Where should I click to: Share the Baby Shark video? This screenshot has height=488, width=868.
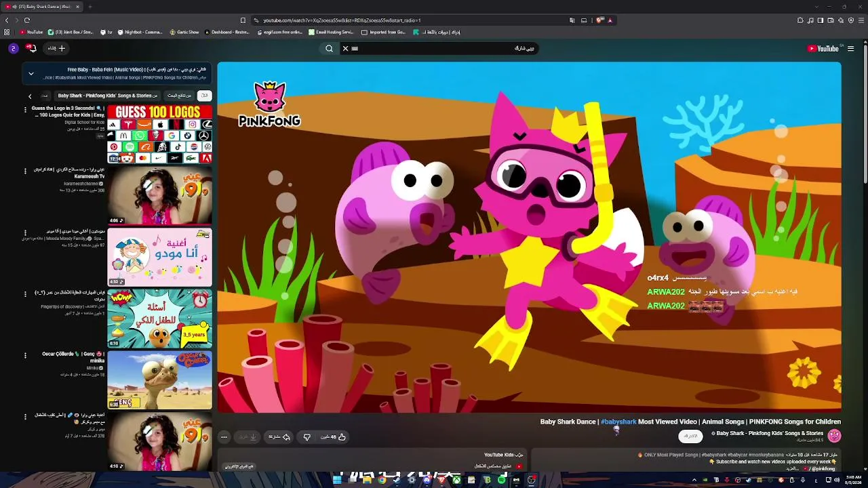point(279,437)
